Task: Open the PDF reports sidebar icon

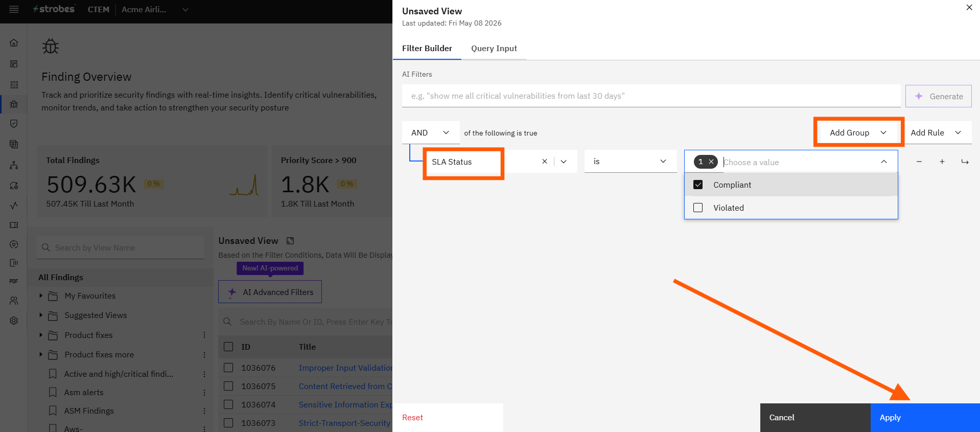Action: pos(14,281)
